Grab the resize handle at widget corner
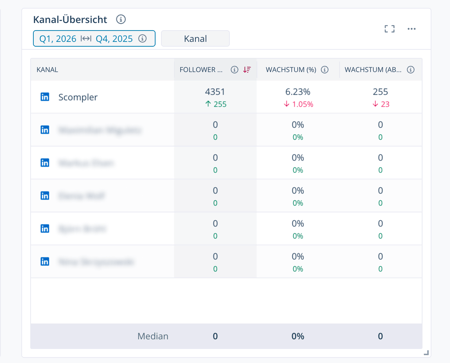Image resolution: width=450 pixels, height=363 pixels. (x=426, y=353)
